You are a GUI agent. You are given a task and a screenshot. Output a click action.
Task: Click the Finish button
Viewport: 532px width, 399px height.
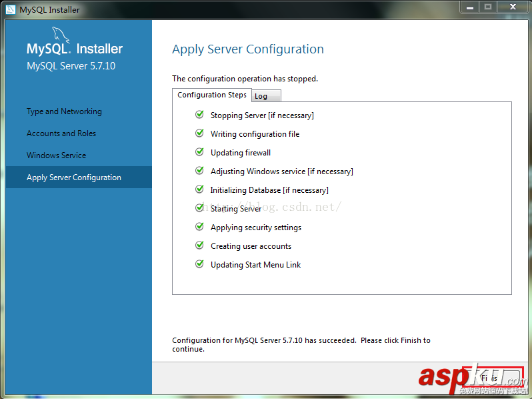pyautogui.click(x=493, y=378)
